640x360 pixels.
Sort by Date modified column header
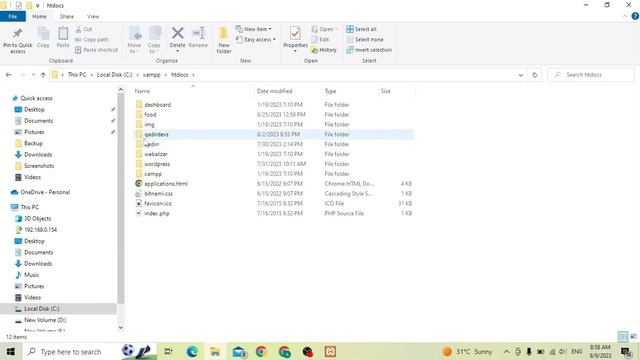point(287,91)
